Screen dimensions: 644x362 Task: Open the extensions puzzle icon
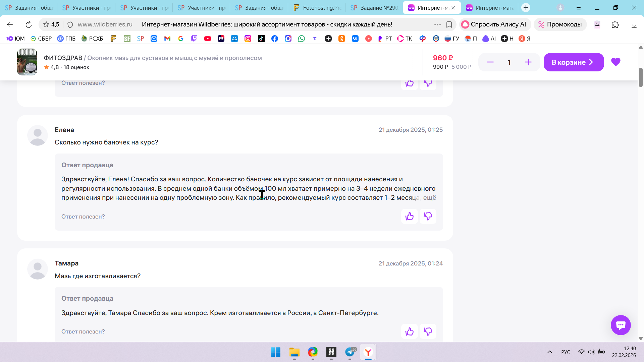pos(615,24)
